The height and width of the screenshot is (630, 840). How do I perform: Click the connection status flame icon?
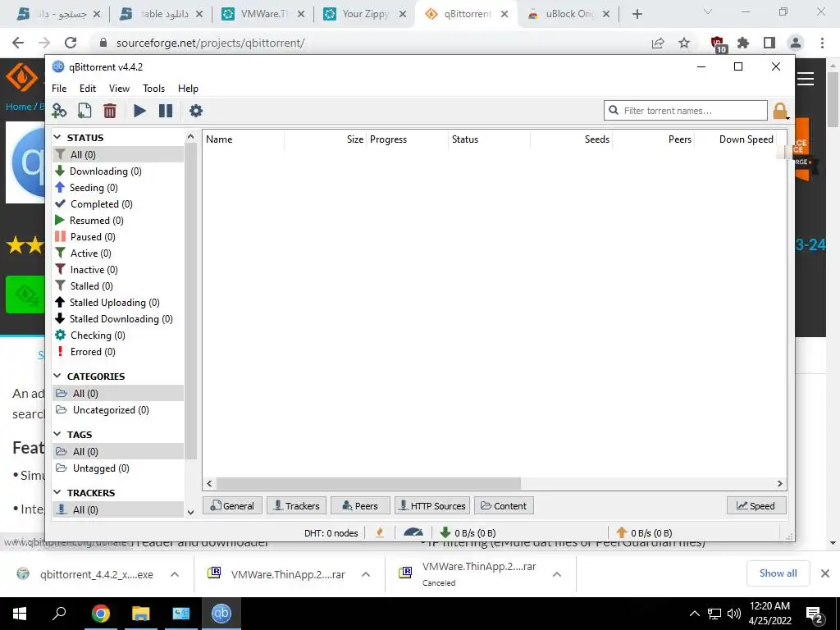[380, 532]
